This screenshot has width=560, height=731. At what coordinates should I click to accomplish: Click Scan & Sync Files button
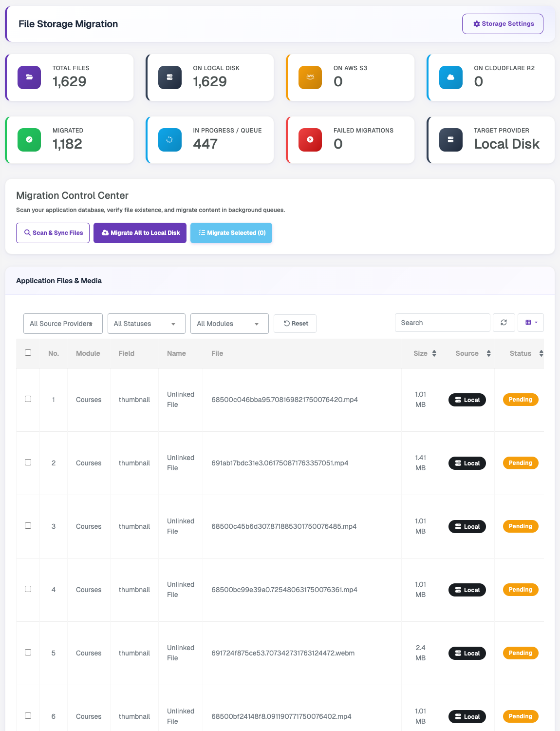pyautogui.click(x=53, y=233)
